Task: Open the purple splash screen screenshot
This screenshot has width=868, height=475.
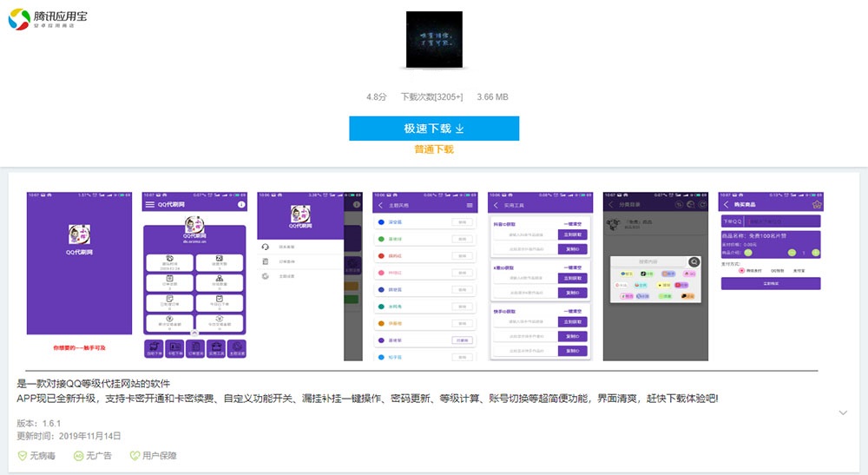Action: tap(79, 275)
